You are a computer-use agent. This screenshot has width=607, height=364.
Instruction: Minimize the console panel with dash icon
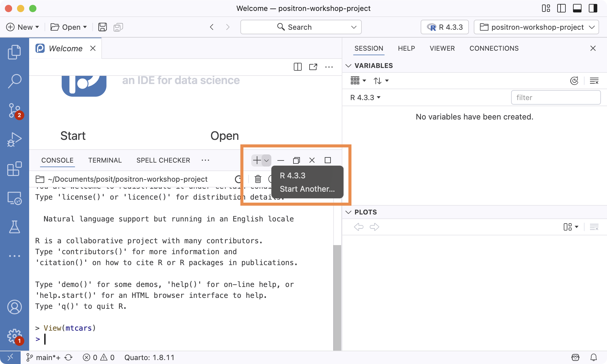pyautogui.click(x=281, y=160)
